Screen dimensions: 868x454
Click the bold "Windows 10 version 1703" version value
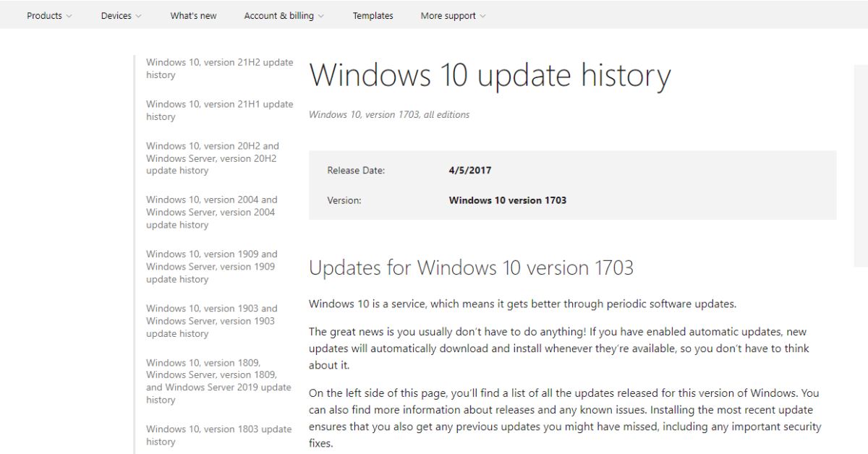507,200
